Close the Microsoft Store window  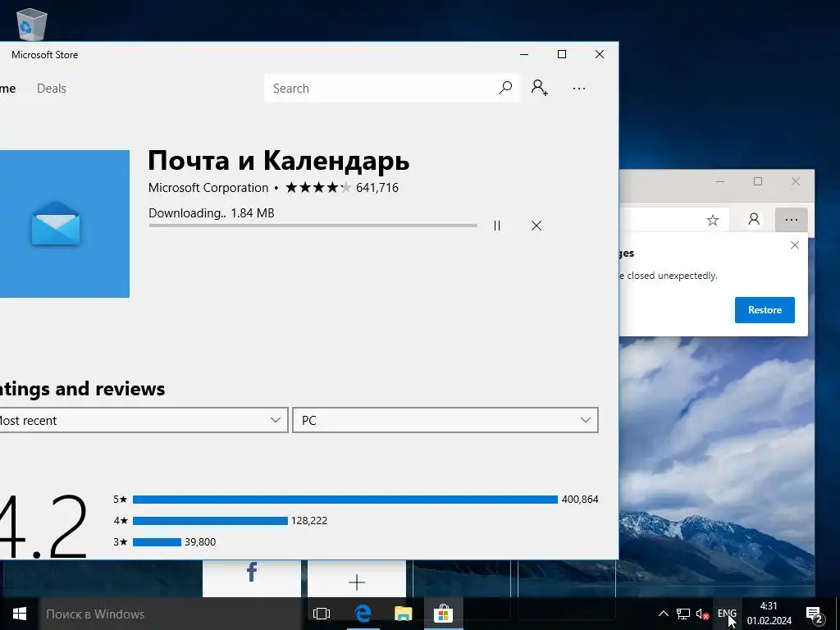tap(600, 54)
